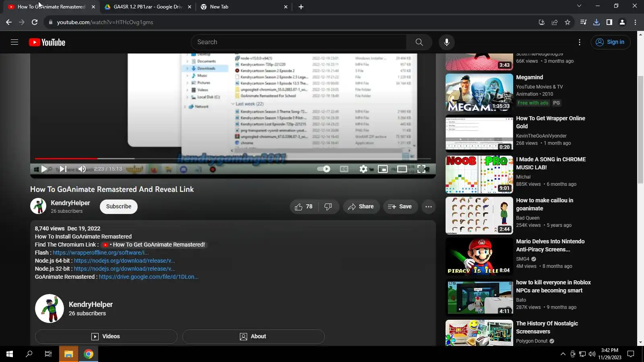The width and height of the screenshot is (644, 362).
Task: Click the Sign in button
Action: [610, 42]
